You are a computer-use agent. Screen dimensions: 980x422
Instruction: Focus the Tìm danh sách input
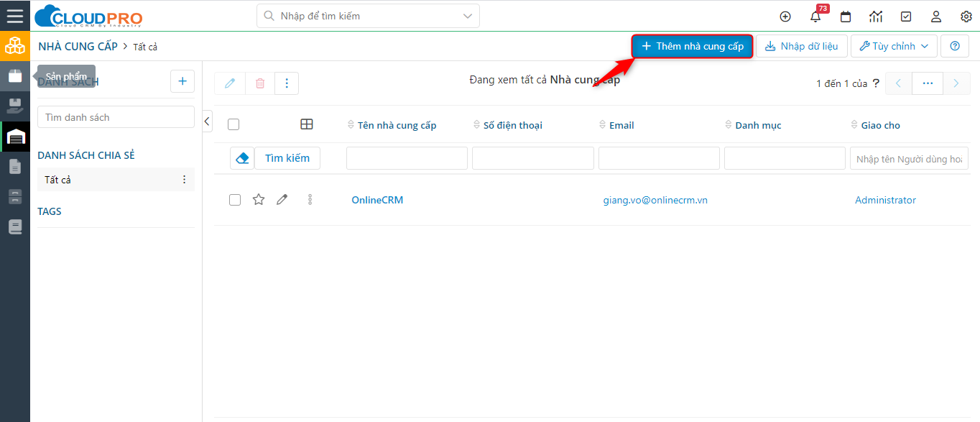pyautogui.click(x=116, y=117)
